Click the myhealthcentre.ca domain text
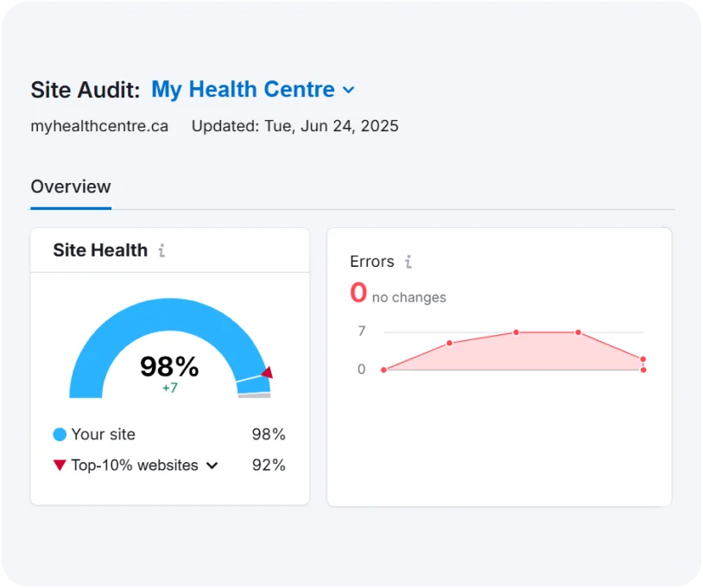The height and width of the screenshot is (588, 703). (99, 126)
